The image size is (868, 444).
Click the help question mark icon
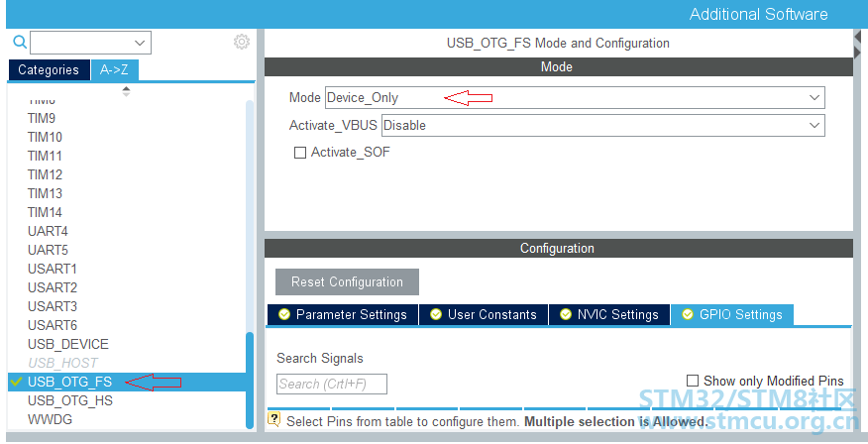[x=273, y=419]
